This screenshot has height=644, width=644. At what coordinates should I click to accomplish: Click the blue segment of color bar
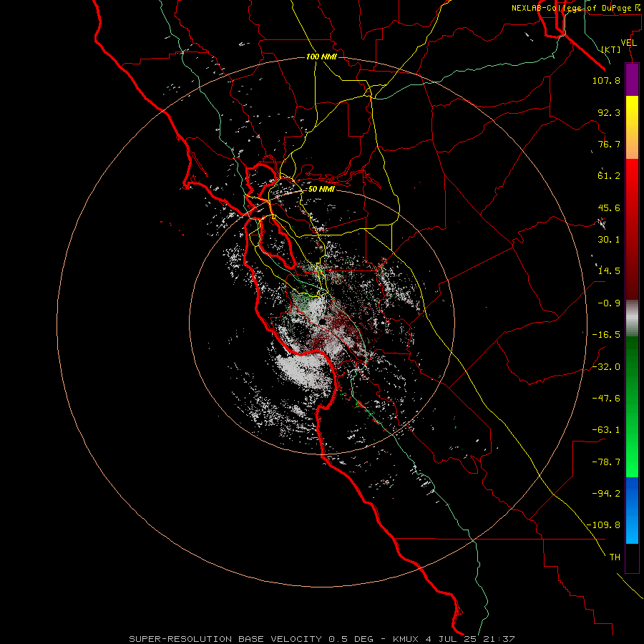pos(632,510)
